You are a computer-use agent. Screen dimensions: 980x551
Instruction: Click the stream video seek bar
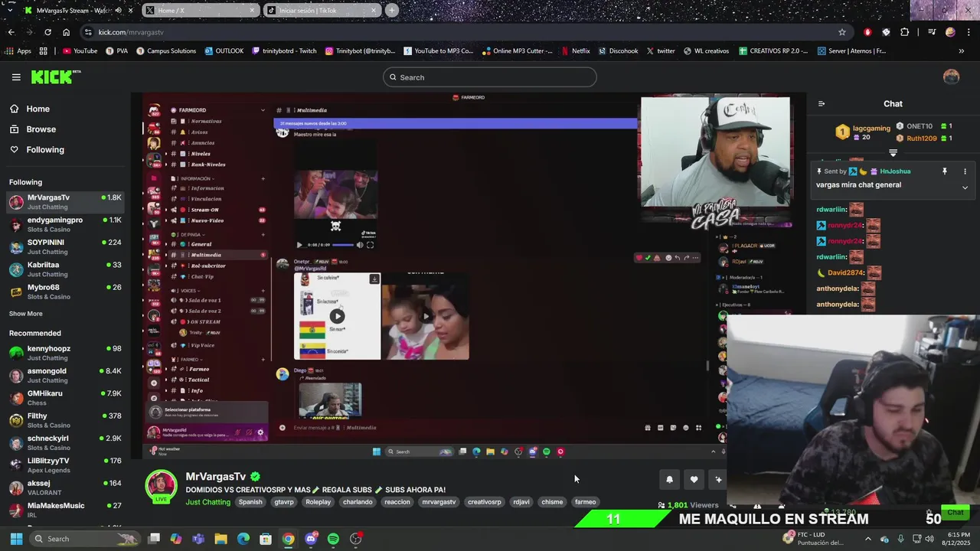343,245
